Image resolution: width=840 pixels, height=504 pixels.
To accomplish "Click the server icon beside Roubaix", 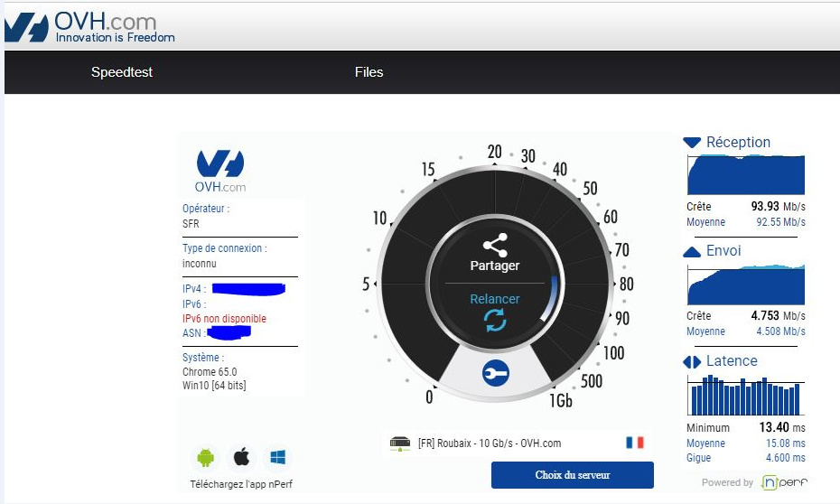I will click(400, 443).
